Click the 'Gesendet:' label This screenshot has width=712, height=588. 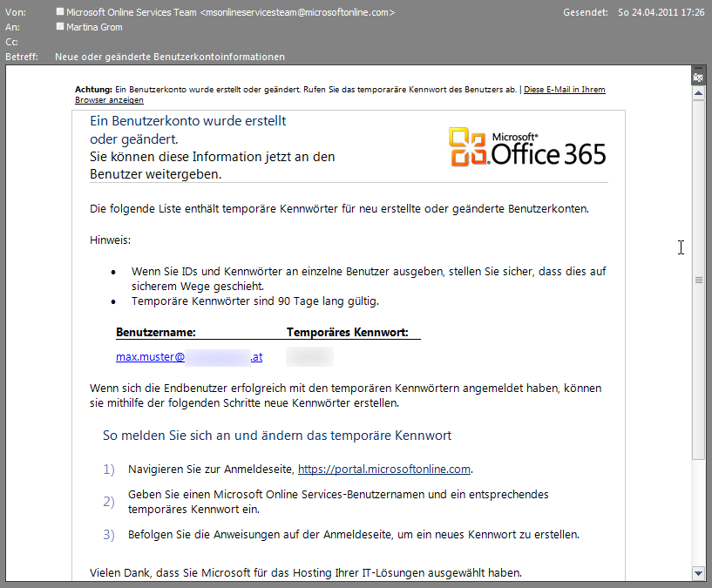pos(586,12)
